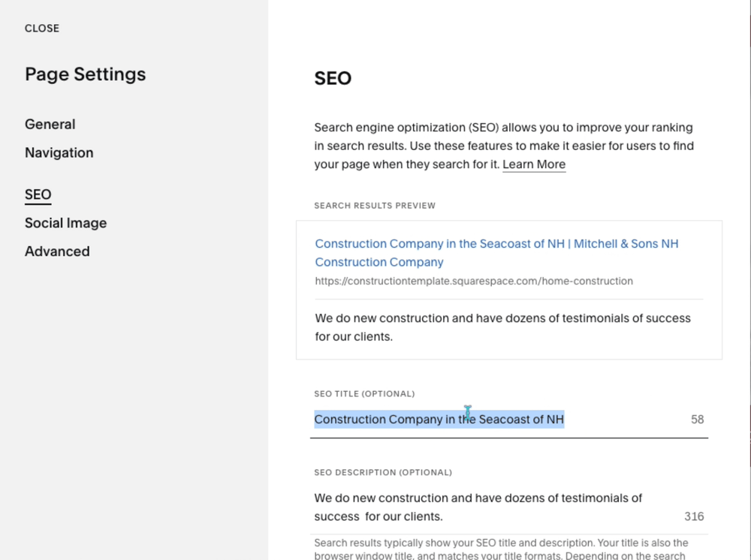The width and height of the screenshot is (751, 560).
Task: Click the Learn More link
Action: tap(534, 164)
